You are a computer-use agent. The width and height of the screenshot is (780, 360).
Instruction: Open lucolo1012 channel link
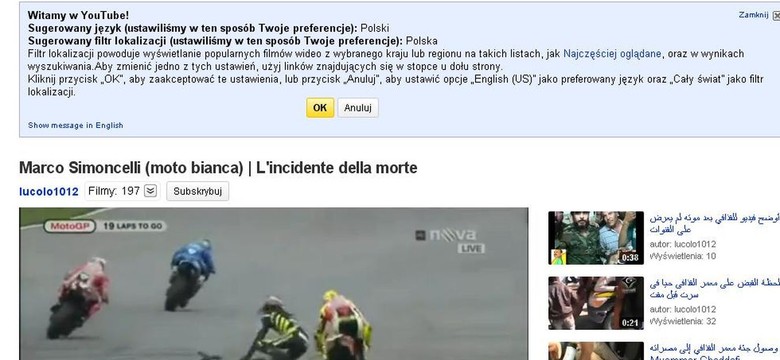49,191
